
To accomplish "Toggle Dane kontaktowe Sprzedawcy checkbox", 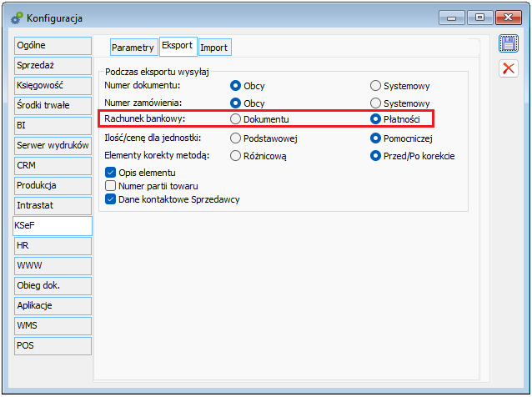I will [x=111, y=199].
